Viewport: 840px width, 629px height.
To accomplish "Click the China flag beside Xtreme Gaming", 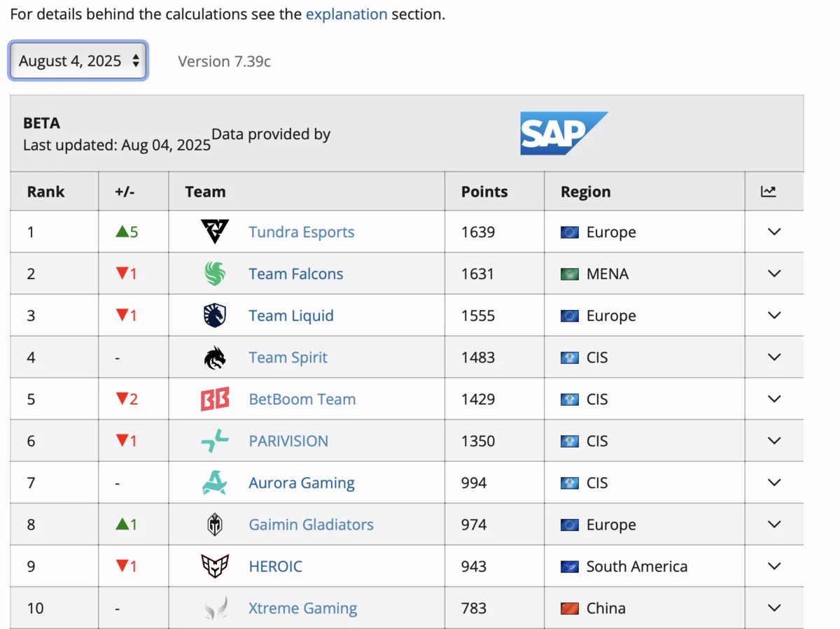I will pyautogui.click(x=568, y=608).
